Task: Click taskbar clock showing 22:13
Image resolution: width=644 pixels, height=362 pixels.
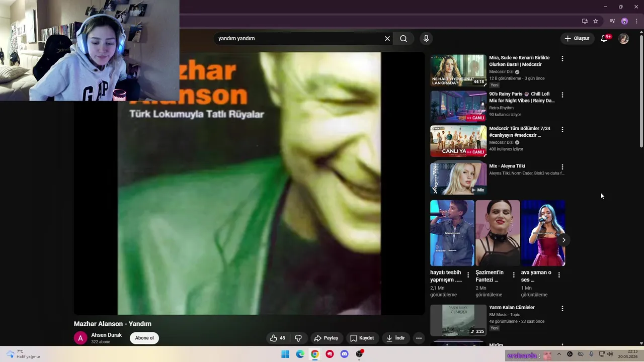Action: coord(628,354)
